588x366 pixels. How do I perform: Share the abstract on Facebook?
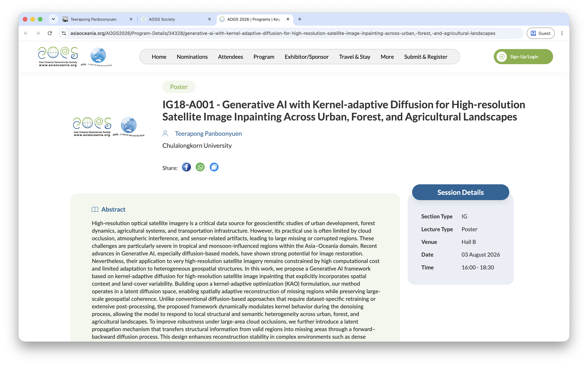click(186, 167)
